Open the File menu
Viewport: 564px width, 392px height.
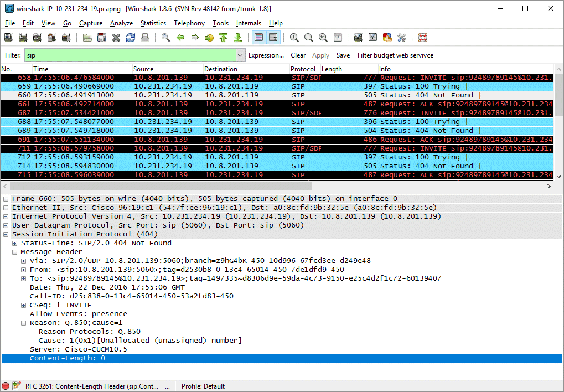tap(10, 23)
